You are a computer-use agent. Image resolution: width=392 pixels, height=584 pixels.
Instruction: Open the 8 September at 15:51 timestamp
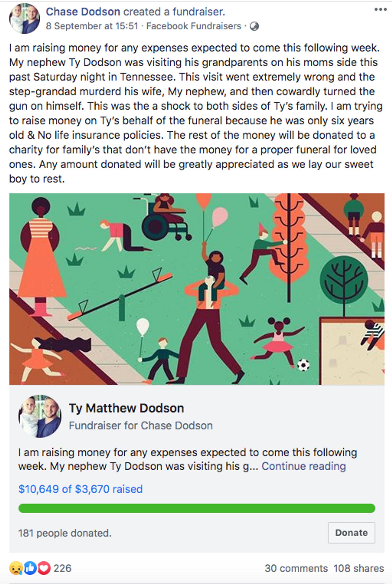click(92, 26)
